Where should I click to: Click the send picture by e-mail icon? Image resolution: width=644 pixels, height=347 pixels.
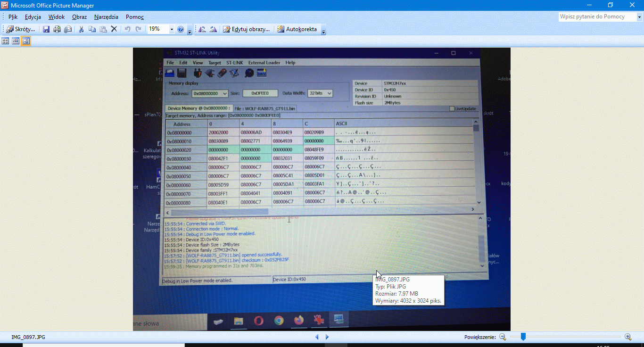coord(68,29)
